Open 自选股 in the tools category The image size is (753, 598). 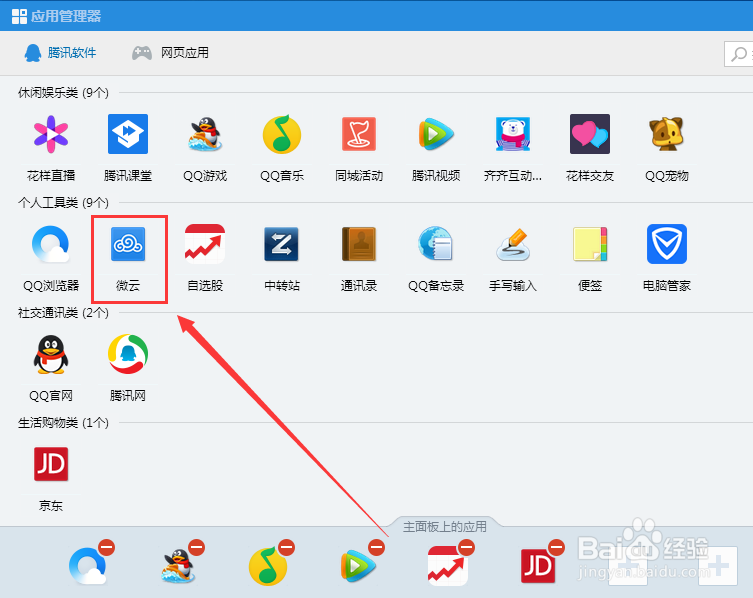(x=205, y=244)
